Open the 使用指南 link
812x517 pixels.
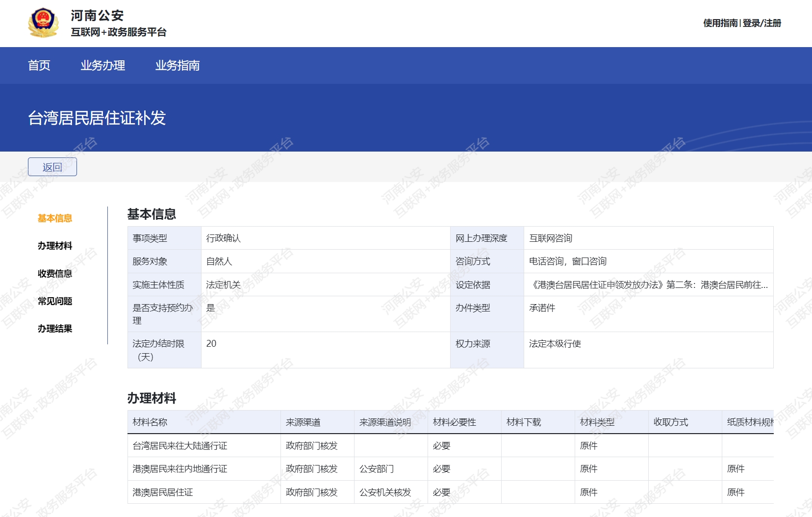click(720, 23)
